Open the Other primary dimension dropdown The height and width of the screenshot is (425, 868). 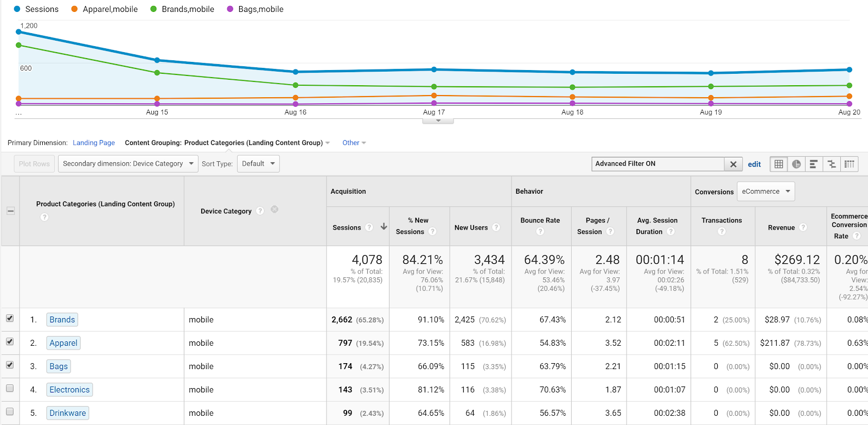354,143
